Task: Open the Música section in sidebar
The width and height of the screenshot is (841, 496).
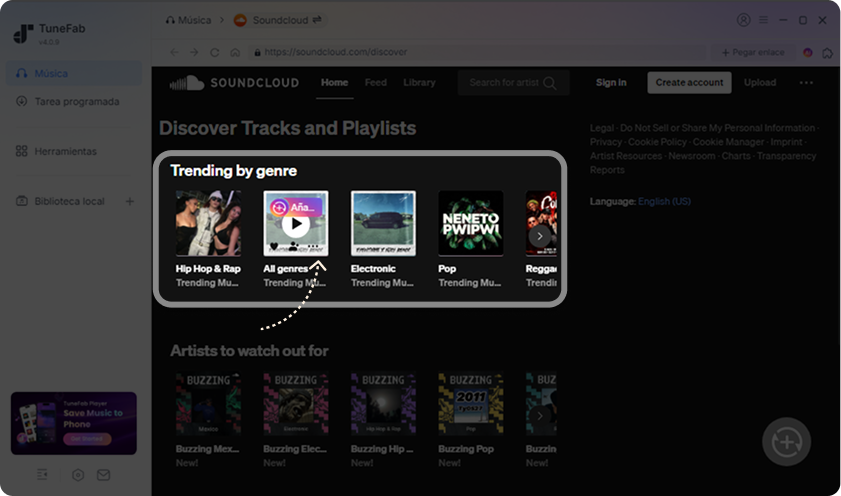Action: point(73,73)
